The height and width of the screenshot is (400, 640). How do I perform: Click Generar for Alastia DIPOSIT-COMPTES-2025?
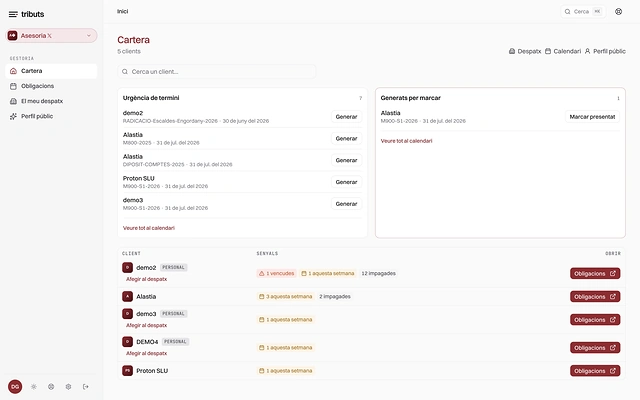(346, 160)
